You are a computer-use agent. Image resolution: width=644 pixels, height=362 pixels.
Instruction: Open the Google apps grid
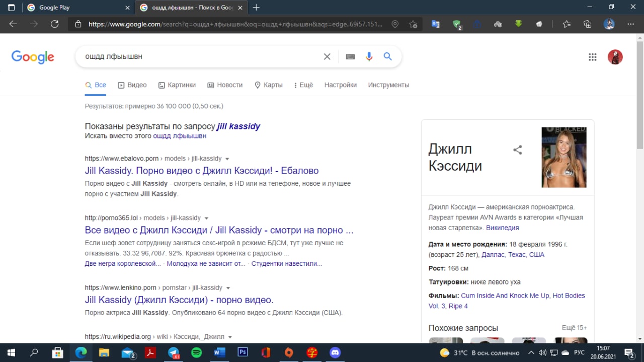click(593, 57)
